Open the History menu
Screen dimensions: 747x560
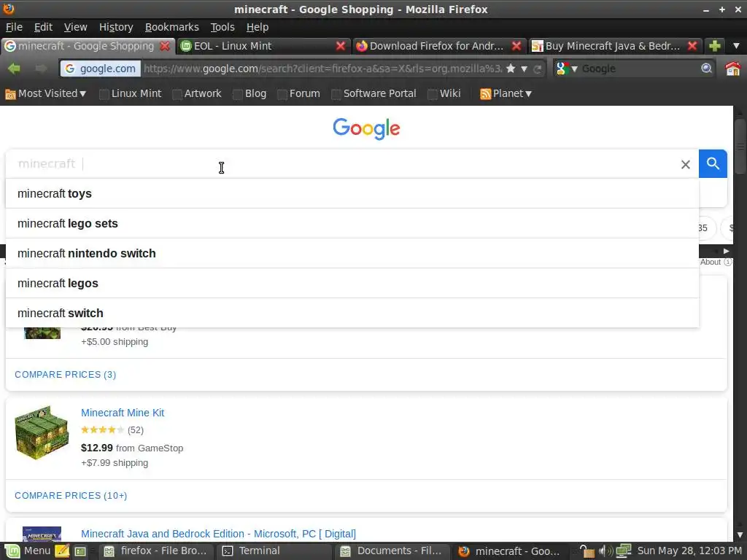tap(116, 27)
